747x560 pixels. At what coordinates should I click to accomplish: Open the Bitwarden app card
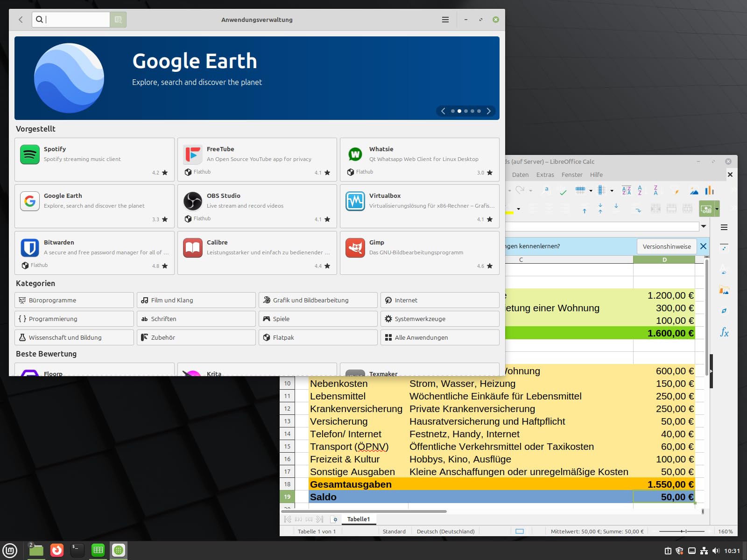pyautogui.click(x=94, y=253)
